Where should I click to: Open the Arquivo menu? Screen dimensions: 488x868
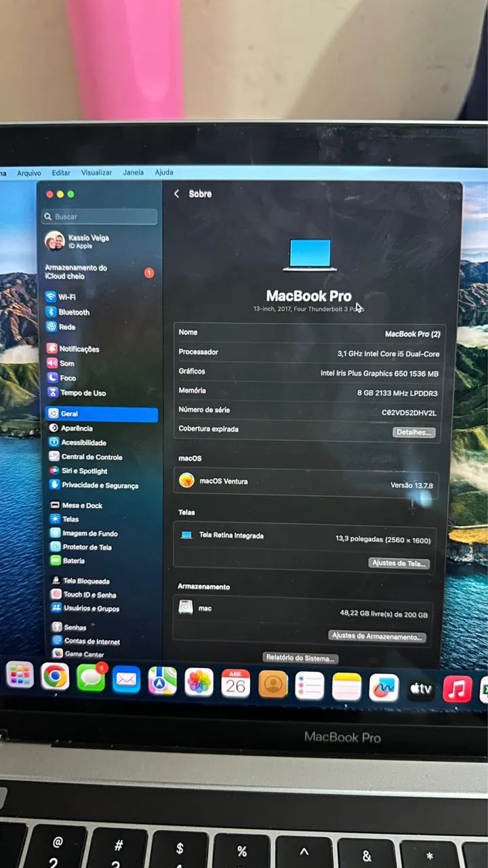pyautogui.click(x=29, y=173)
